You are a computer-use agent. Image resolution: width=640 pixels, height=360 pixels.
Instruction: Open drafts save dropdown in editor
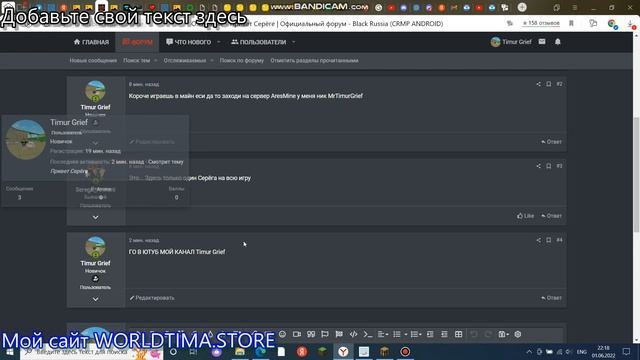pyautogui.click(x=503, y=334)
